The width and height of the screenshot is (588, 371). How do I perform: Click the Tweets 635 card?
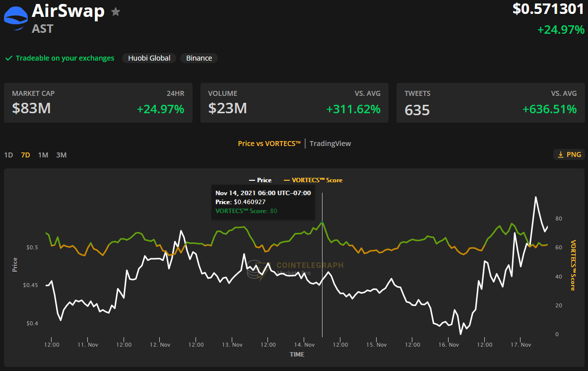pyautogui.click(x=491, y=103)
